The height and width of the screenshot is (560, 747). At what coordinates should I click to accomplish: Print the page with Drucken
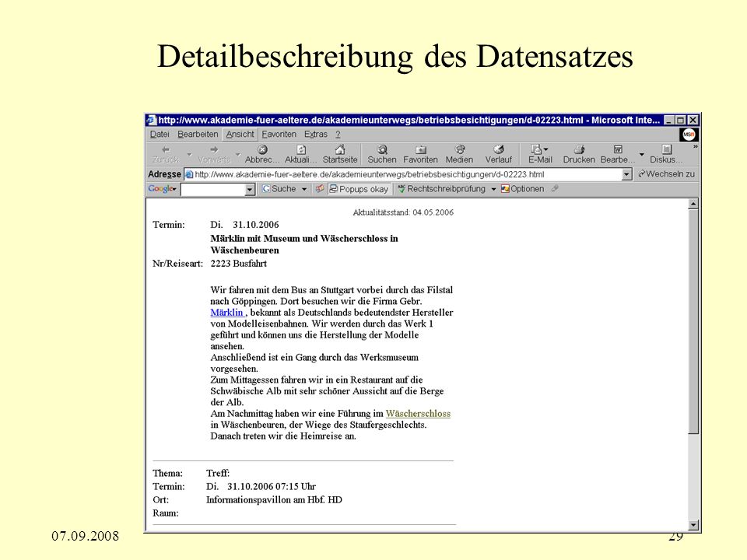coord(579,154)
